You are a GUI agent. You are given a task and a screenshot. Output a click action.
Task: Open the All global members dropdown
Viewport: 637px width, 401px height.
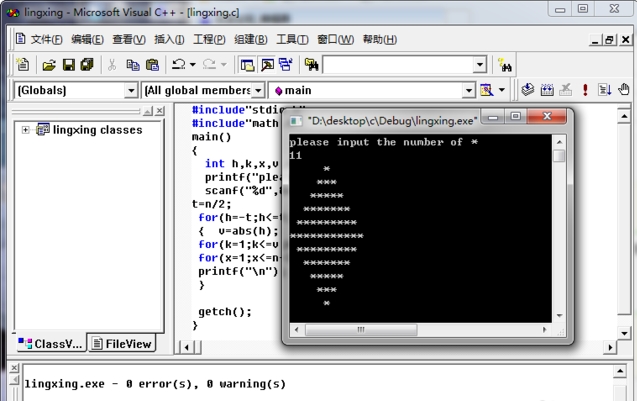coord(257,90)
